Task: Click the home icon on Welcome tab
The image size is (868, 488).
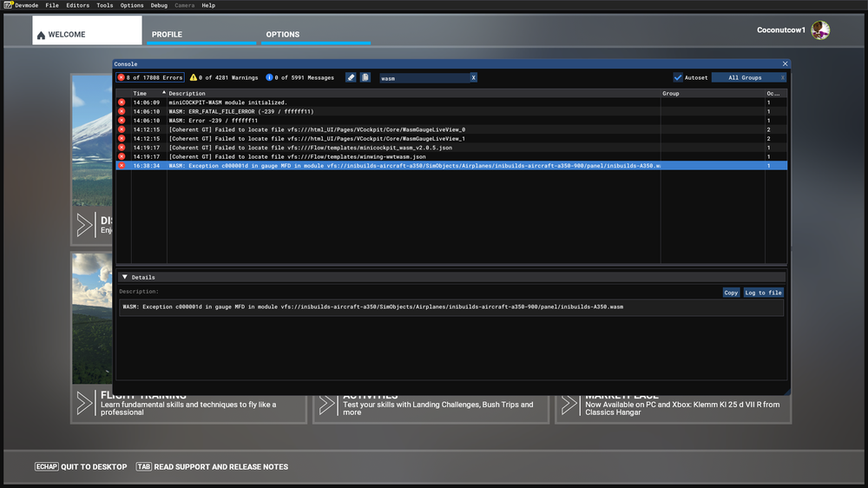Action: (x=41, y=36)
